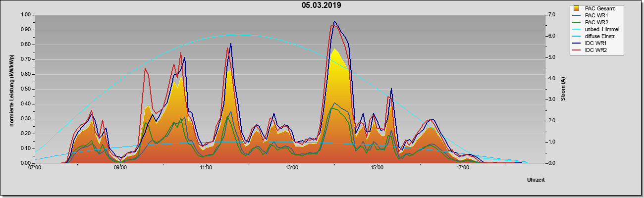
Task: Click the 13:00 time axis label
Action: click(x=292, y=168)
